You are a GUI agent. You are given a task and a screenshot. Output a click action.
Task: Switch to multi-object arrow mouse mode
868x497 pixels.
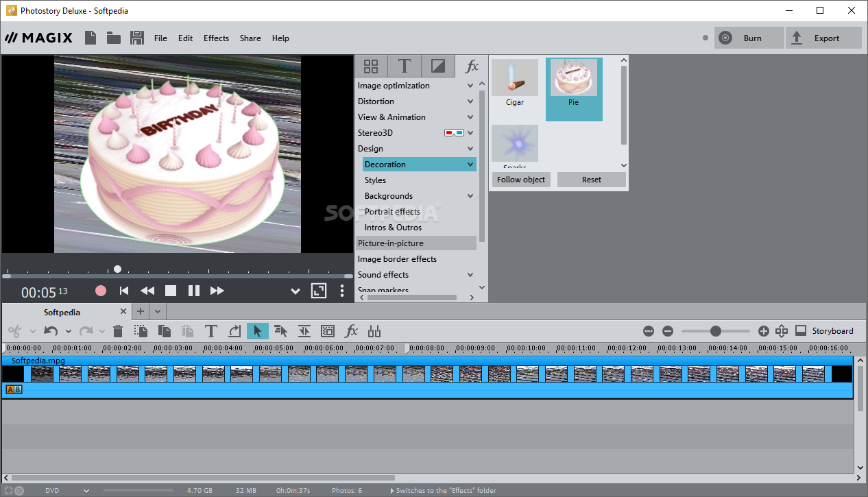tap(281, 331)
